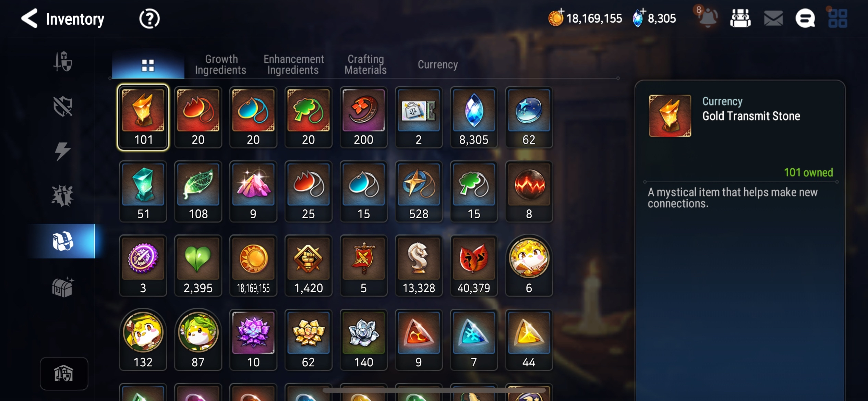Open the Currency tab
This screenshot has width=868, height=401.
point(438,64)
